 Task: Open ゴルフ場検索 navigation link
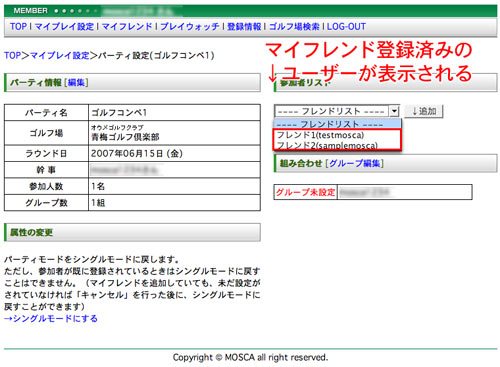point(294,27)
